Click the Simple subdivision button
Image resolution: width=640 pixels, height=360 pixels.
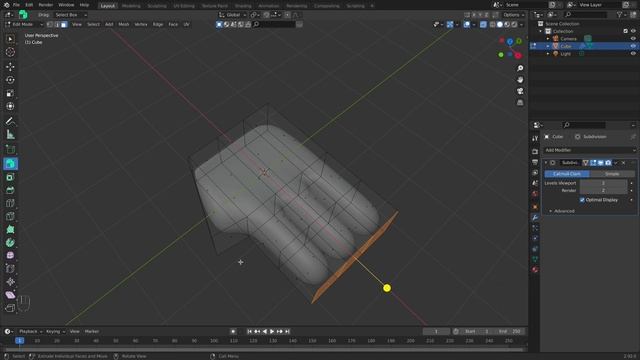pyautogui.click(x=612, y=174)
